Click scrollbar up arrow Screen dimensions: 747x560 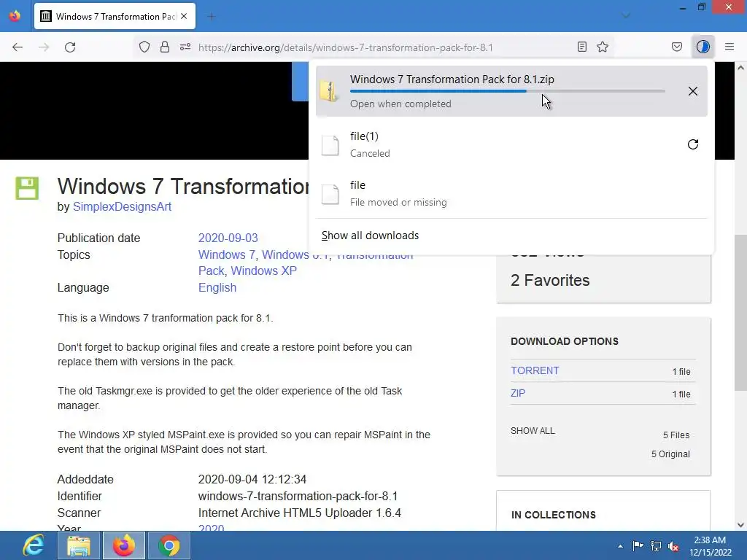tap(740, 68)
